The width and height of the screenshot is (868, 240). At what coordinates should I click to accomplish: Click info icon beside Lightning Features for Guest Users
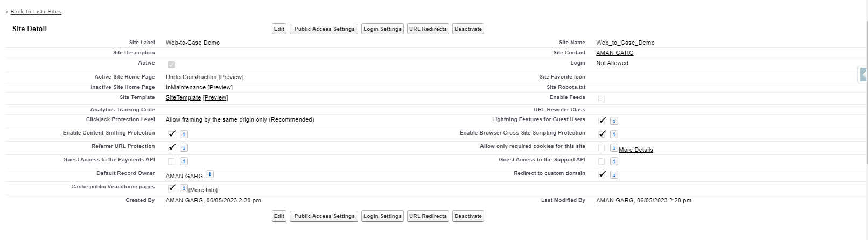click(614, 121)
